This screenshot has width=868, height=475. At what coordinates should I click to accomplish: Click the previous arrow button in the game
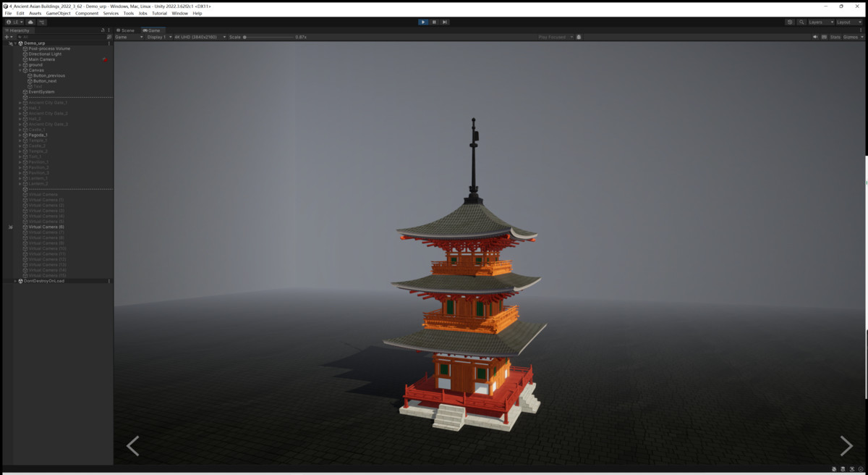[x=133, y=446]
